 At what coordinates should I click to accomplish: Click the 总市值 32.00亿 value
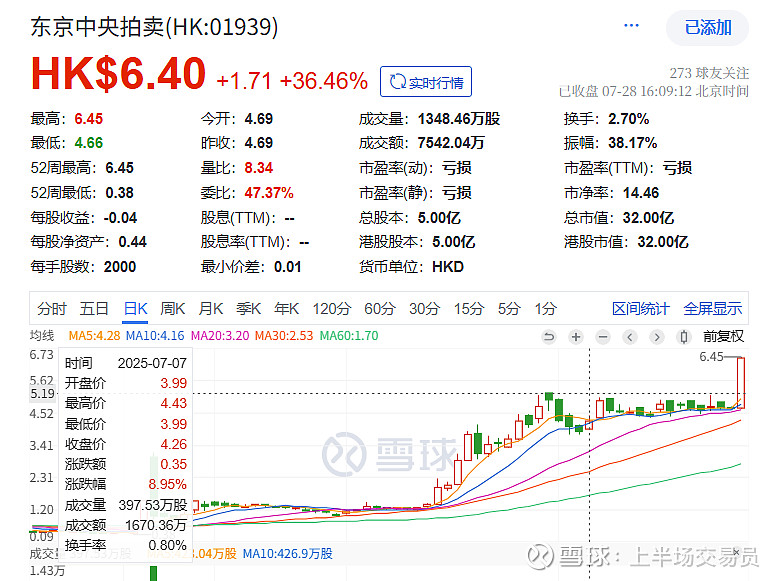648,218
